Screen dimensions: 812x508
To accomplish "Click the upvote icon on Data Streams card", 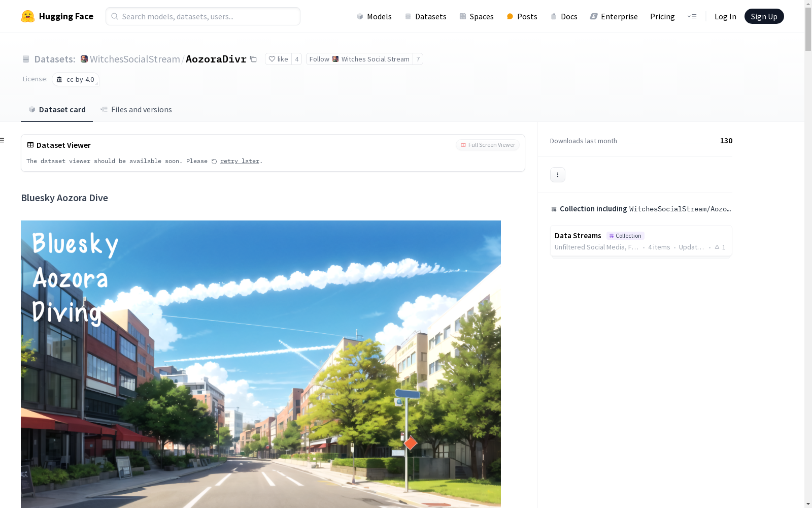I will coord(717,247).
